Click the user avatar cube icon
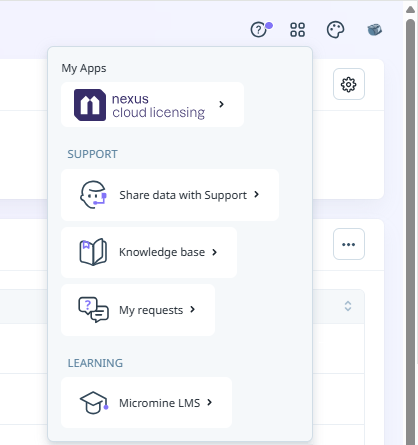The height and width of the screenshot is (445, 418). point(374,30)
